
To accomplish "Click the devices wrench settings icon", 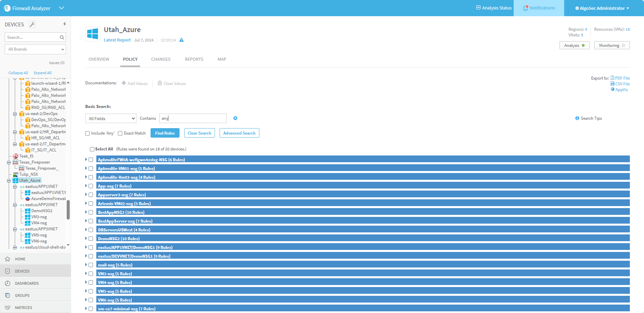I will point(32,24).
